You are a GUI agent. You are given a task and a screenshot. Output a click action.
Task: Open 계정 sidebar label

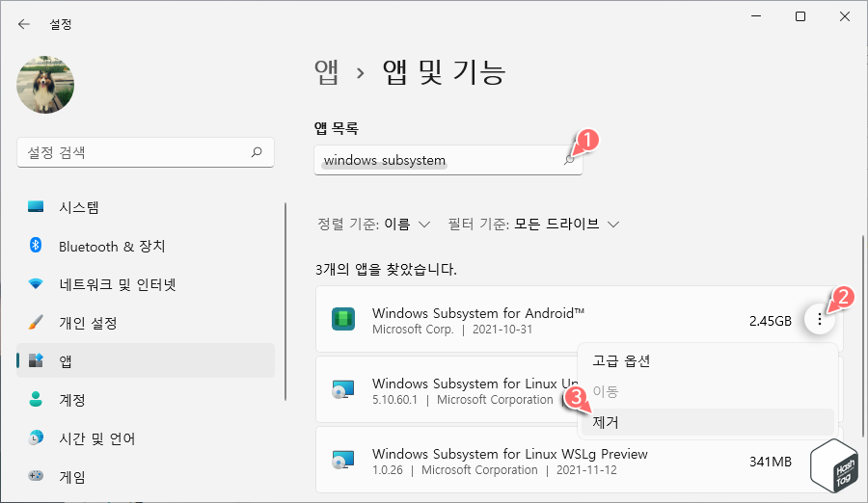tap(72, 400)
